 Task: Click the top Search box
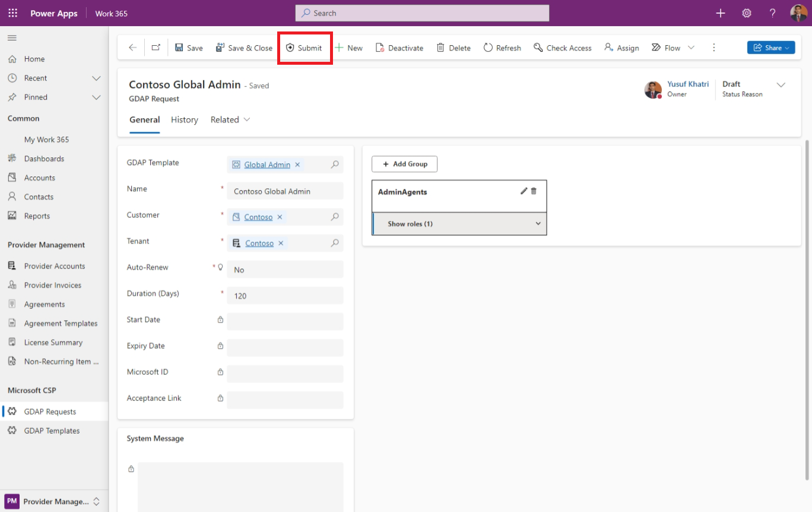point(422,13)
